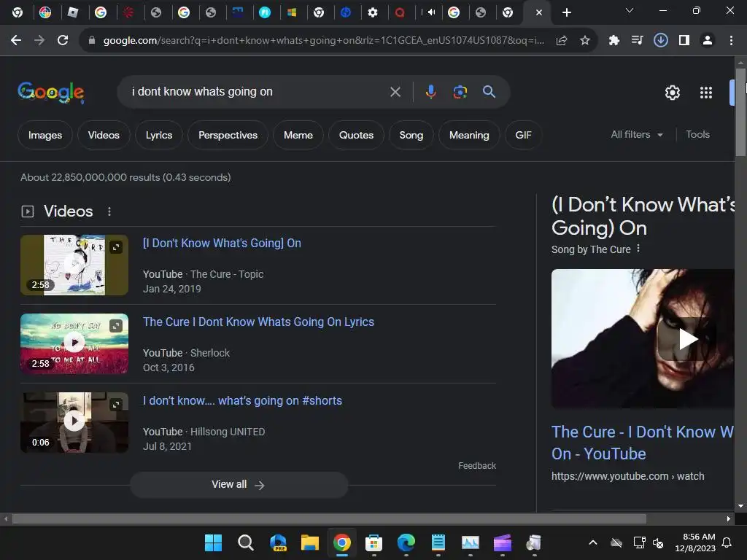This screenshot has width=747, height=560.
Task: Click the browser forward arrow
Action: (x=39, y=41)
